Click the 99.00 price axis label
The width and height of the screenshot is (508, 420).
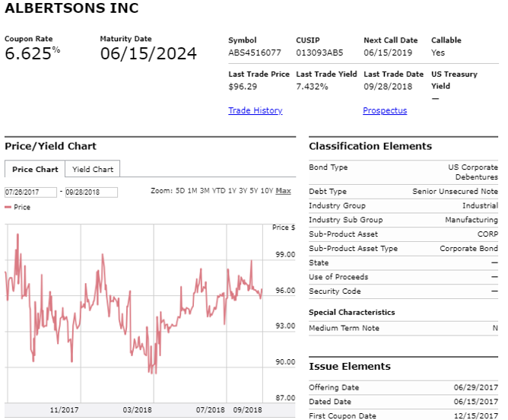(285, 255)
